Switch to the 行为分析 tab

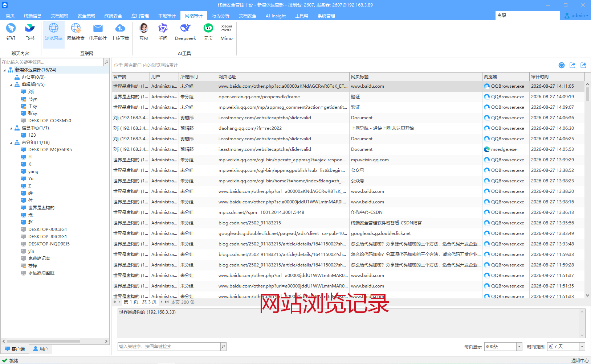coord(221,16)
